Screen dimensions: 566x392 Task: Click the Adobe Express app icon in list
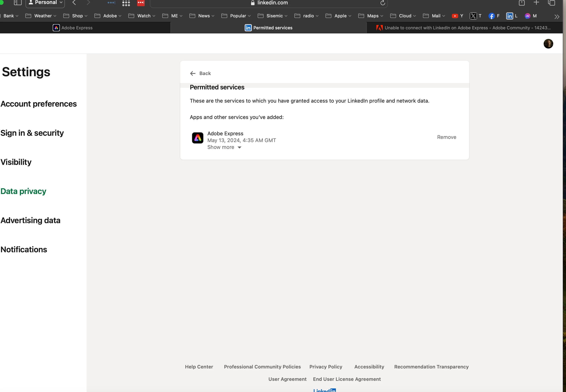[x=197, y=138]
